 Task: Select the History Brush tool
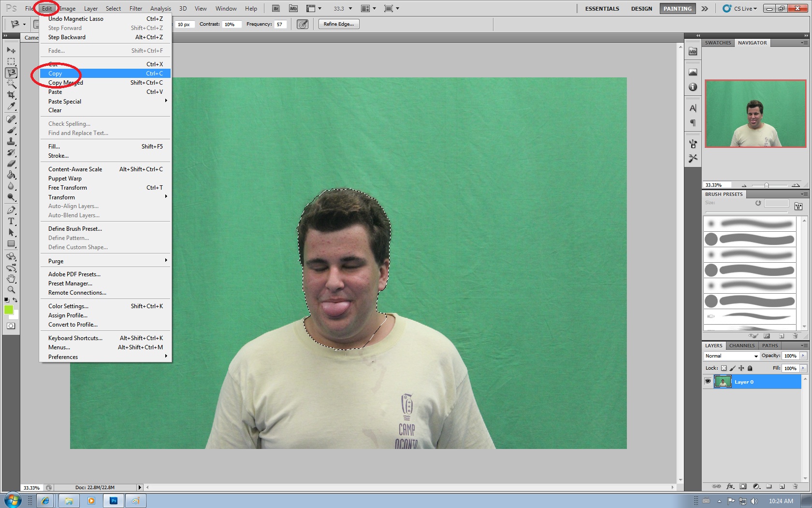[11, 152]
